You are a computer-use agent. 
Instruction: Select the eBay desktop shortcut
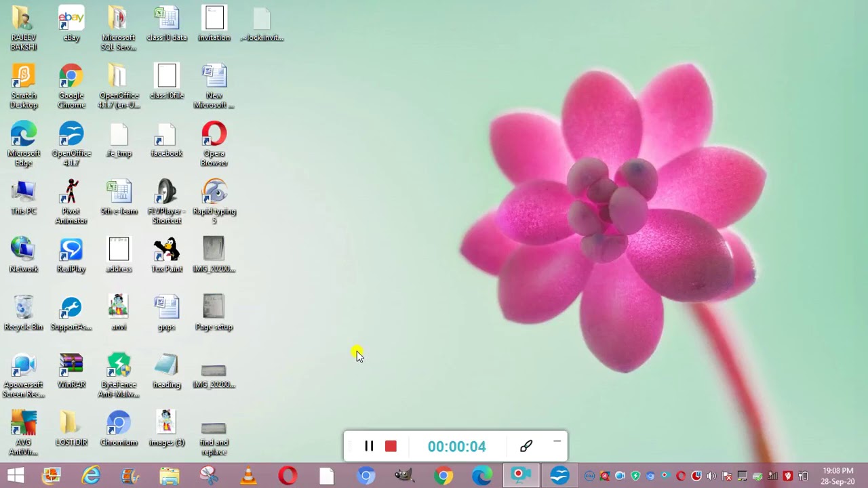point(71,24)
